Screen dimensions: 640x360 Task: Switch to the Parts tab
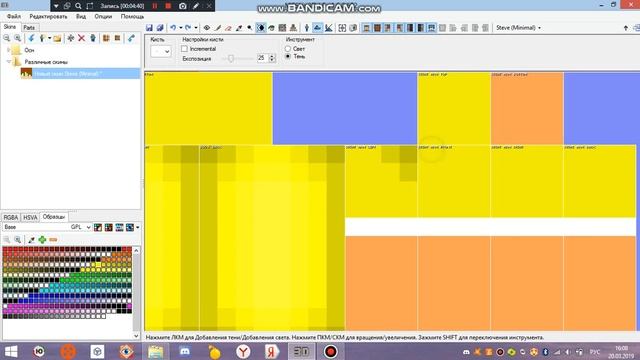click(29, 27)
